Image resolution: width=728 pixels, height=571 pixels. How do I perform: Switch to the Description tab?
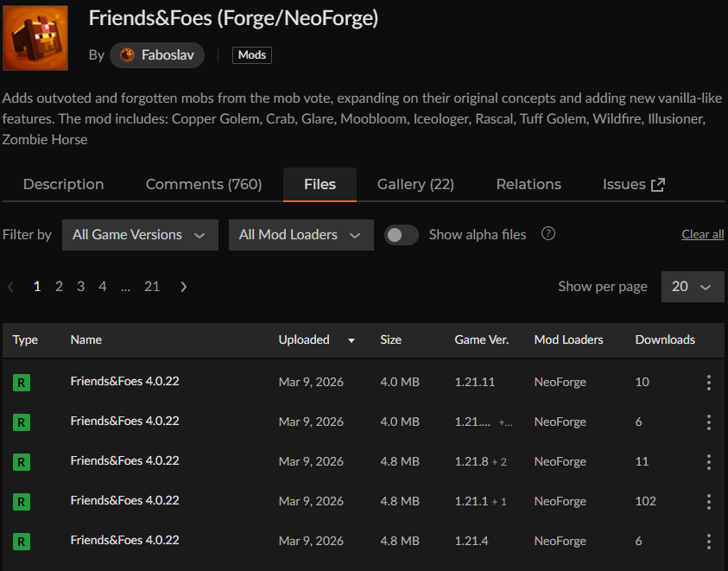click(x=63, y=184)
